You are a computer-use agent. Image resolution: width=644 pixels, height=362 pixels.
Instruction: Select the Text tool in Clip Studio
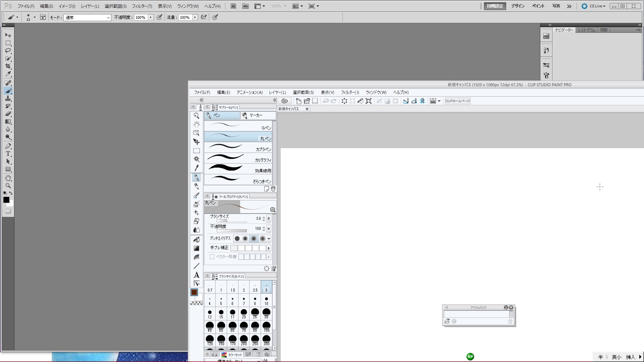point(197,275)
